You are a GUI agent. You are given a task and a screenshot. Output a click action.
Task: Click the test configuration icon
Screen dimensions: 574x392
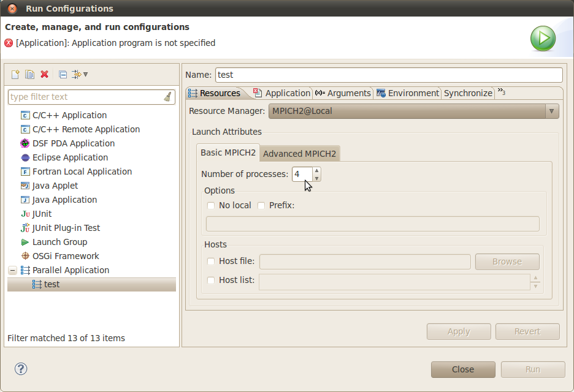click(x=37, y=284)
